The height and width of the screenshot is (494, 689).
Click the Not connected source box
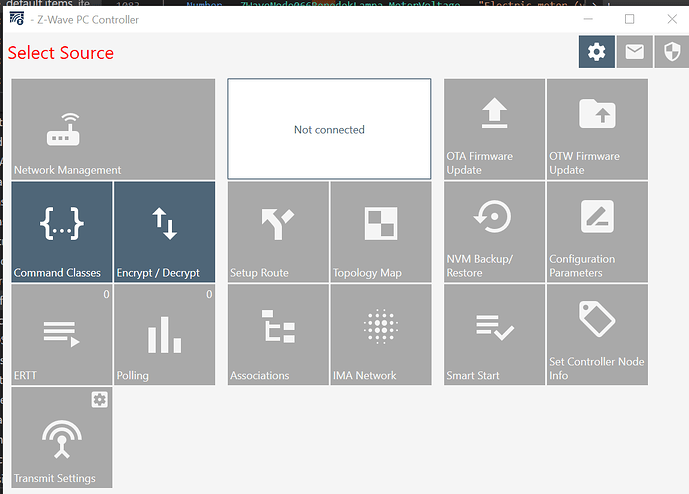coord(329,129)
